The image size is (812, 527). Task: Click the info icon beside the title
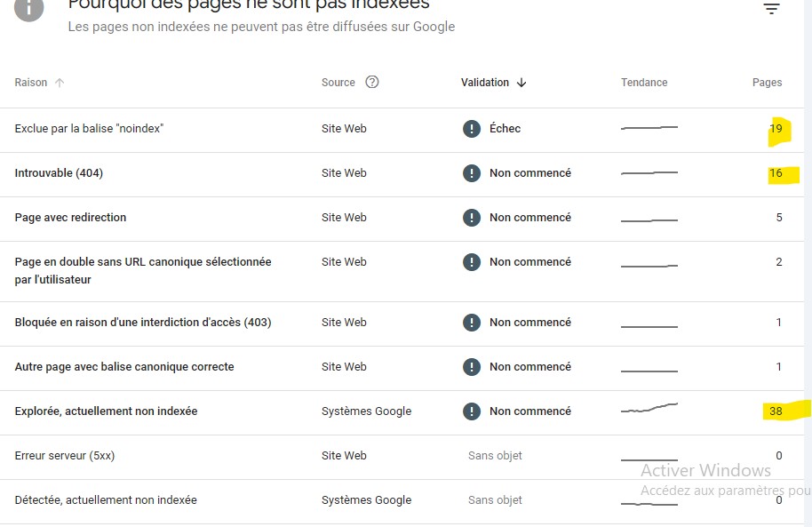click(28, 8)
